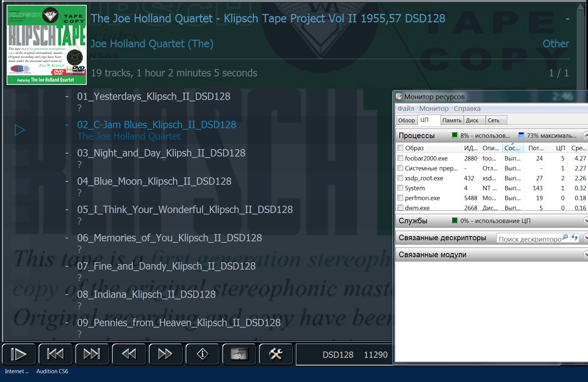Sort by the Среднее column header
Viewport: 588px width, 382px height.
point(578,148)
